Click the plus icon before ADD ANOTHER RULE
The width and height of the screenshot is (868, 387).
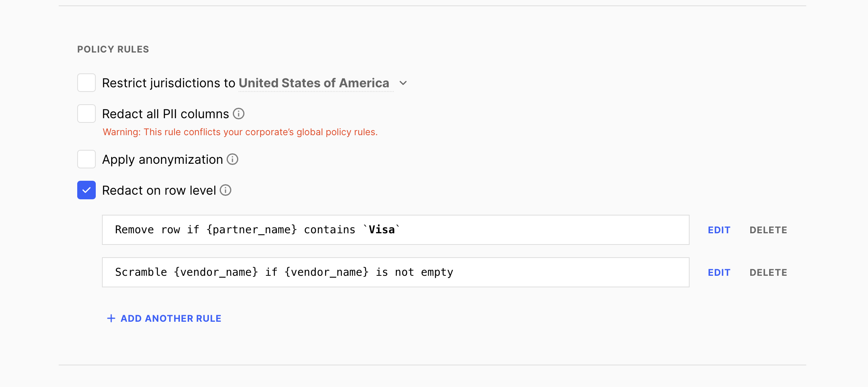coord(111,318)
